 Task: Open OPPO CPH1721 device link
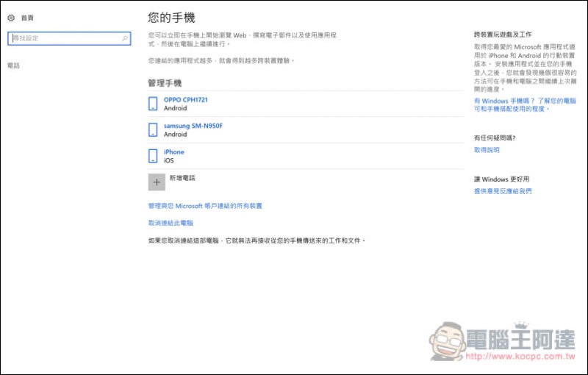[186, 100]
